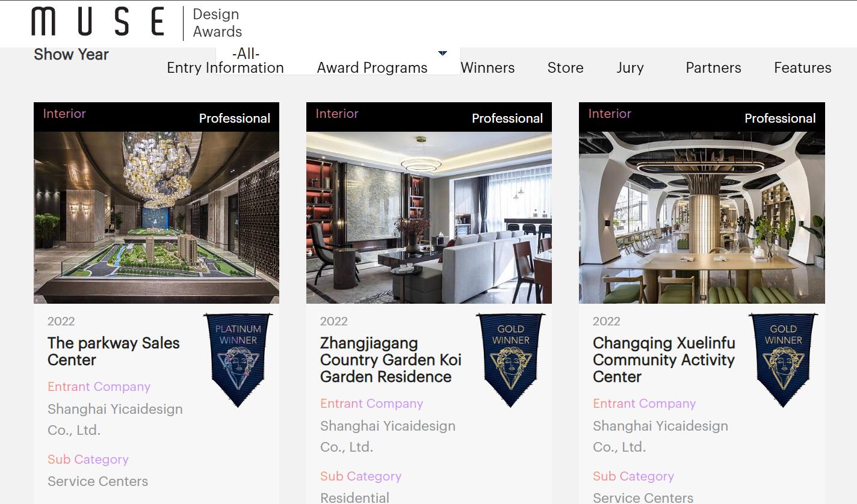Open The parkway Sales Center title link

coord(114,351)
